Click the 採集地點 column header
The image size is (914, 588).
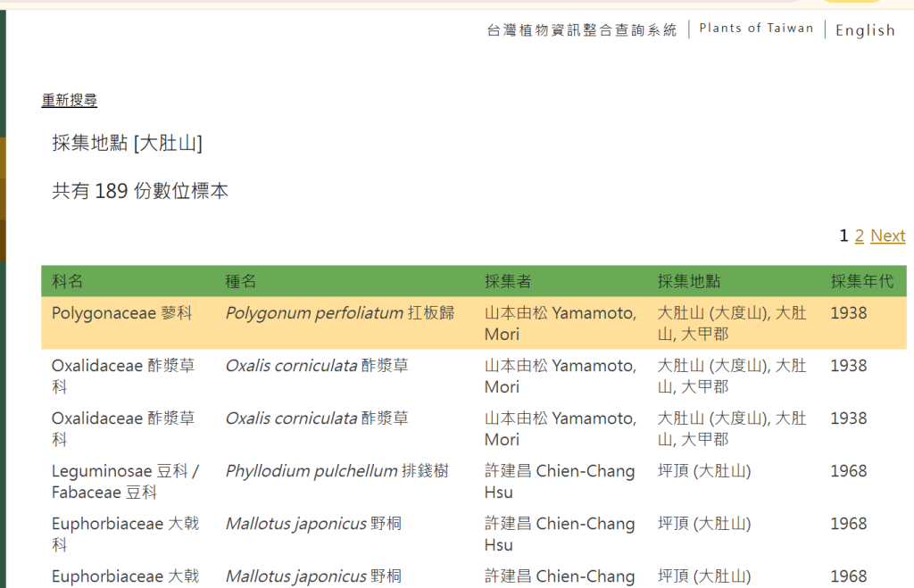pos(689,282)
